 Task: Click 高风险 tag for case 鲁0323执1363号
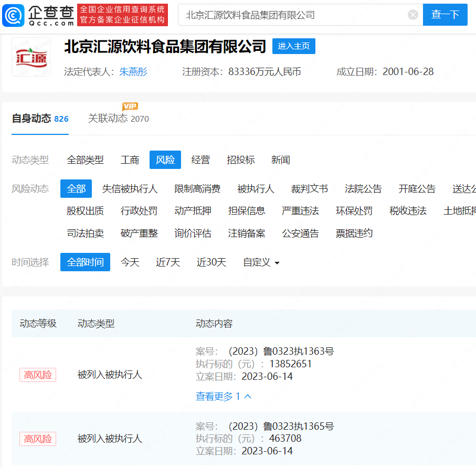point(38,375)
